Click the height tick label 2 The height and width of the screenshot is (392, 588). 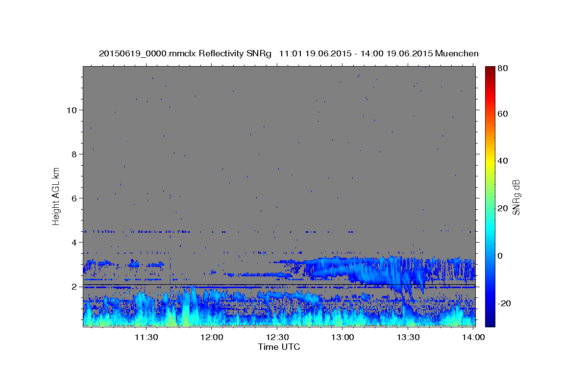74,286
